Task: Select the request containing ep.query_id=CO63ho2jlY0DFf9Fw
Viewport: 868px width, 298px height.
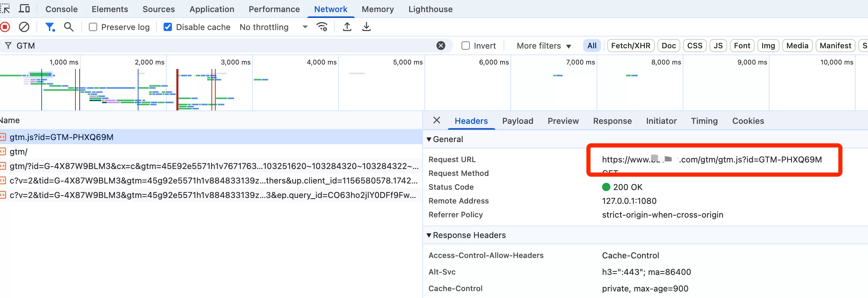Action: [x=211, y=195]
